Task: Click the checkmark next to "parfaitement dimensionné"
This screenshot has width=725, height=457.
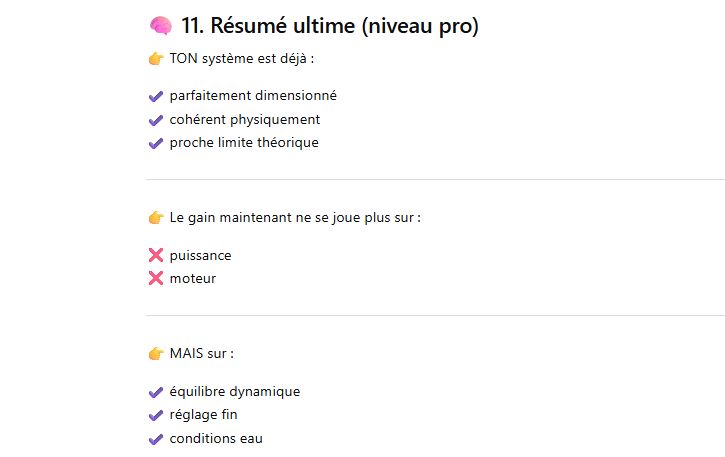Action: (155, 97)
